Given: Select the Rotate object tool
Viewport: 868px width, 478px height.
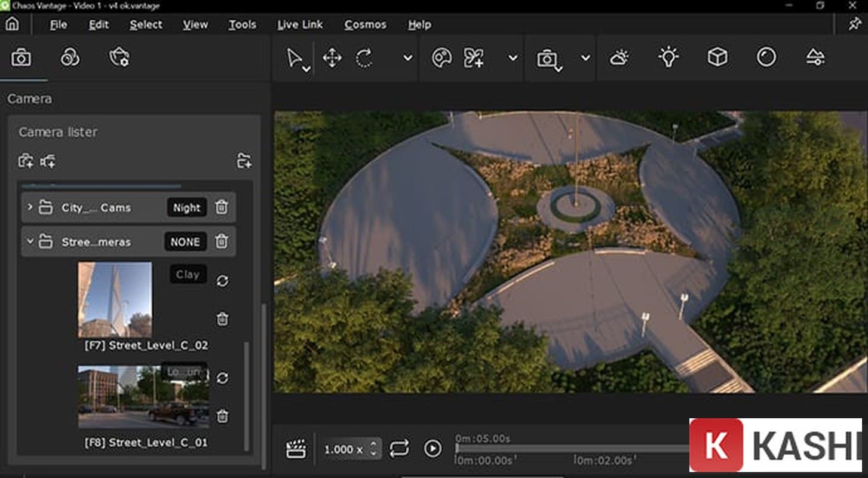Looking at the screenshot, I should click(x=364, y=58).
